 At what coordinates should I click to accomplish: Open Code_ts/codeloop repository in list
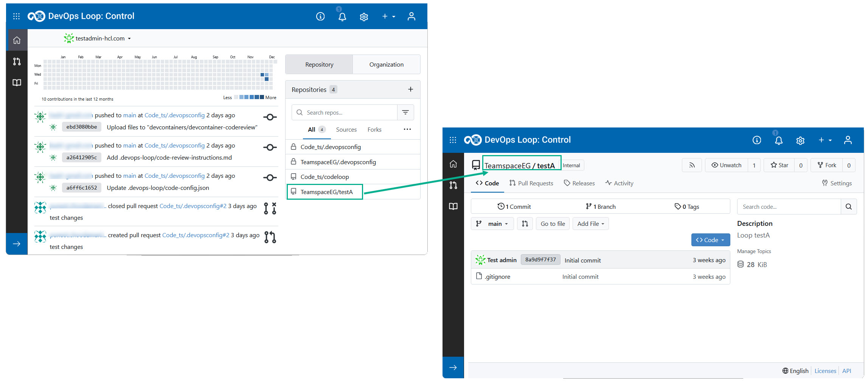[325, 177]
